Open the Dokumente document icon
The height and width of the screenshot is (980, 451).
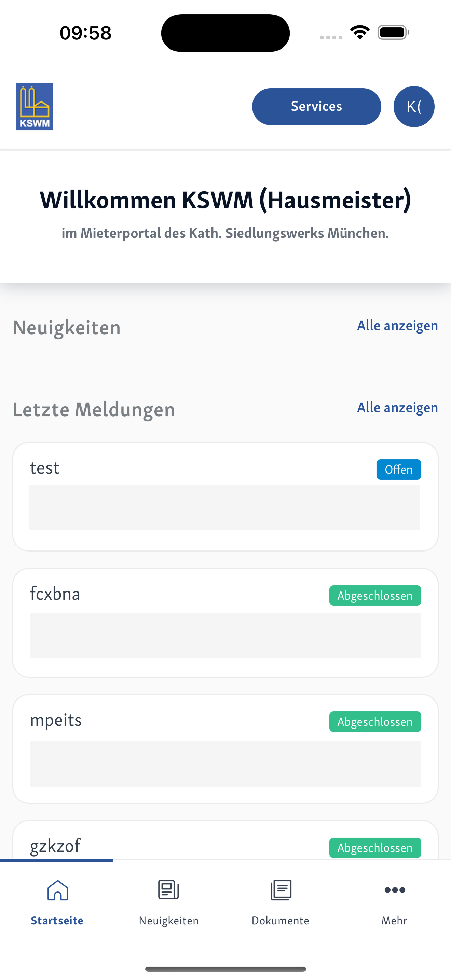click(281, 890)
